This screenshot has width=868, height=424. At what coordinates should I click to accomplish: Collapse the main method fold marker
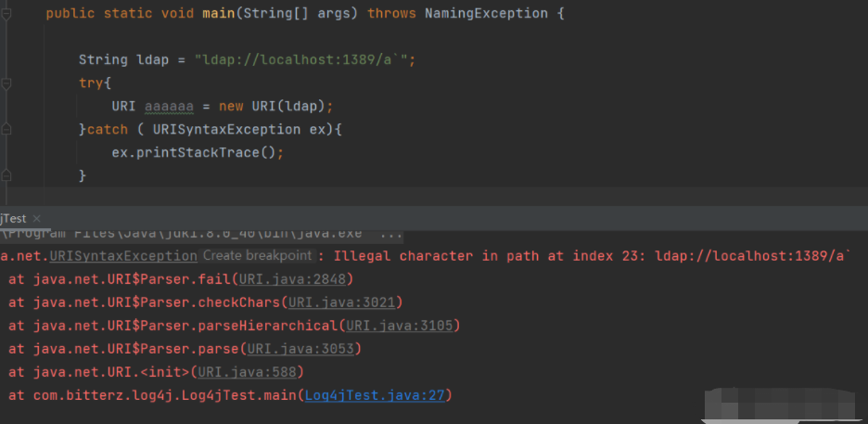pyautogui.click(x=6, y=14)
